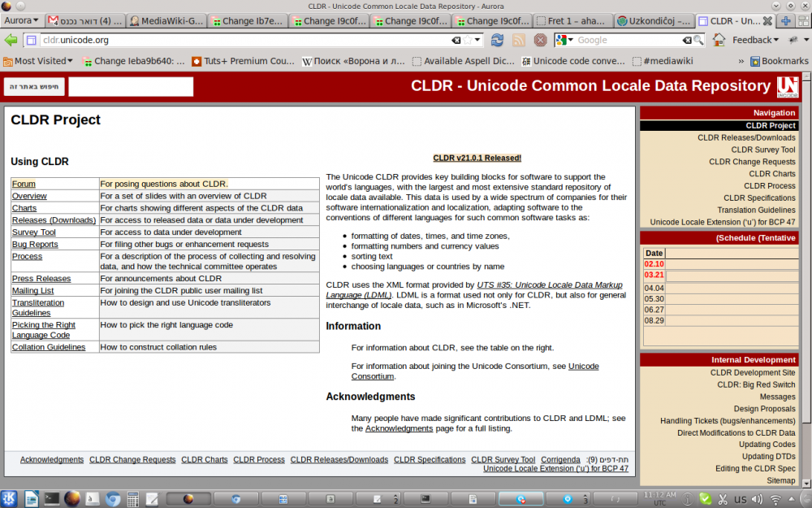Expand the Most Visited bookmarks dropdown
Image resolution: width=812 pixels, height=508 pixels.
point(38,61)
